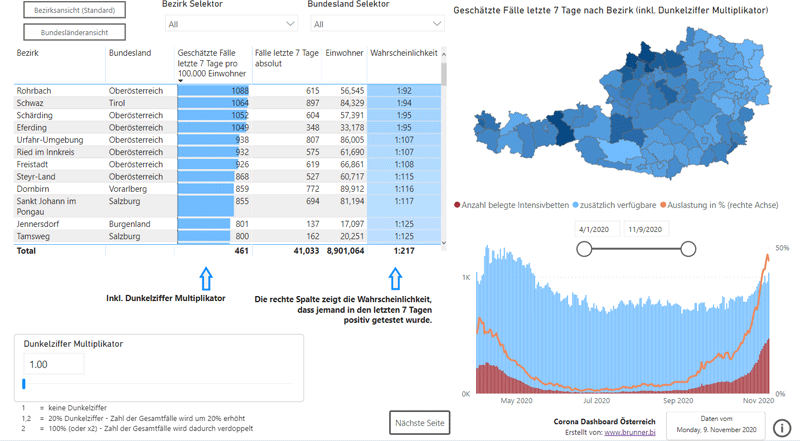Select the Urfahr-Umgebung row
This screenshot has height=441, width=800.
pyautogui.click(x=228, y=139)
